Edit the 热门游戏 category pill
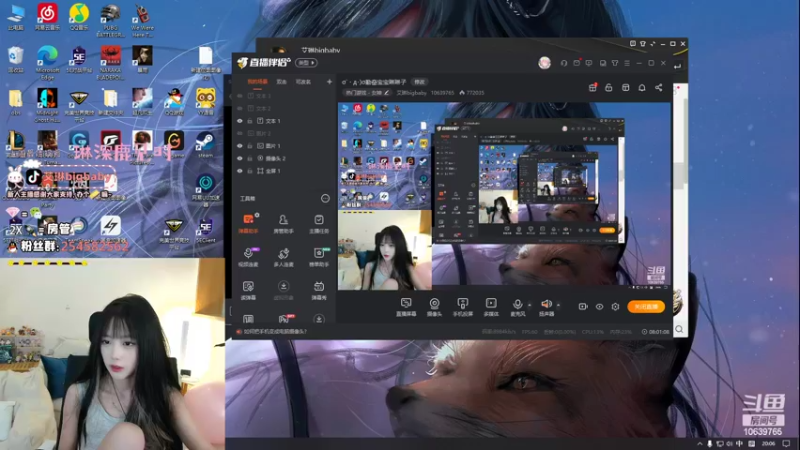 pyautogui.click(x=367, y=93)
